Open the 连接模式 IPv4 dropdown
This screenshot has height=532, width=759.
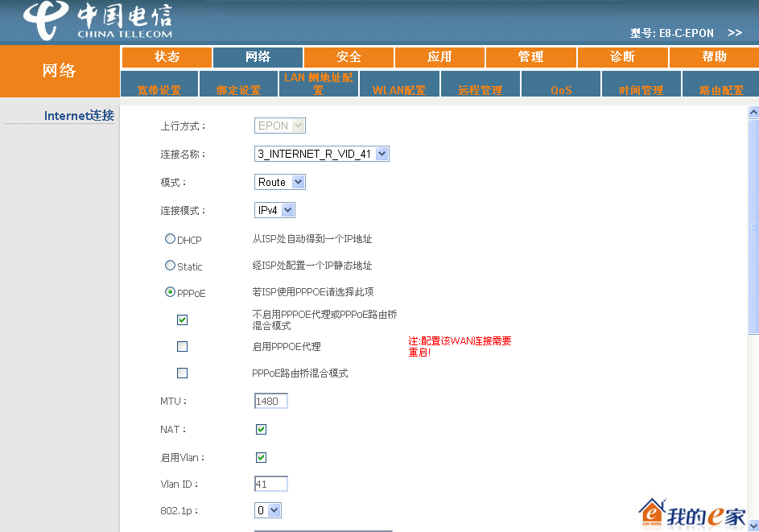pyautogui.click(x=274, y=210)
